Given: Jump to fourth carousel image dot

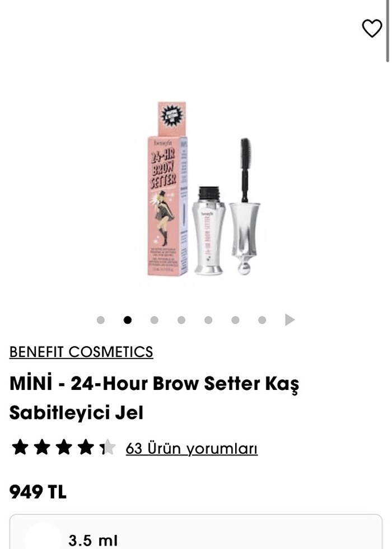Looking at the screenshot, I should [181, 320].
